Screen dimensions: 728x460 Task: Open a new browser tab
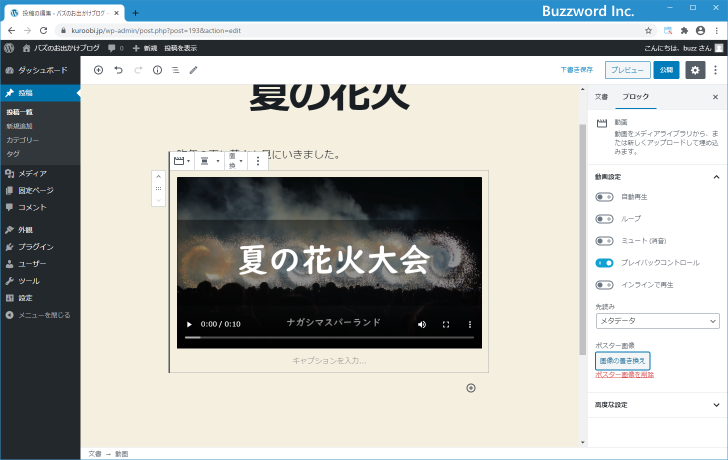[135, 13]
